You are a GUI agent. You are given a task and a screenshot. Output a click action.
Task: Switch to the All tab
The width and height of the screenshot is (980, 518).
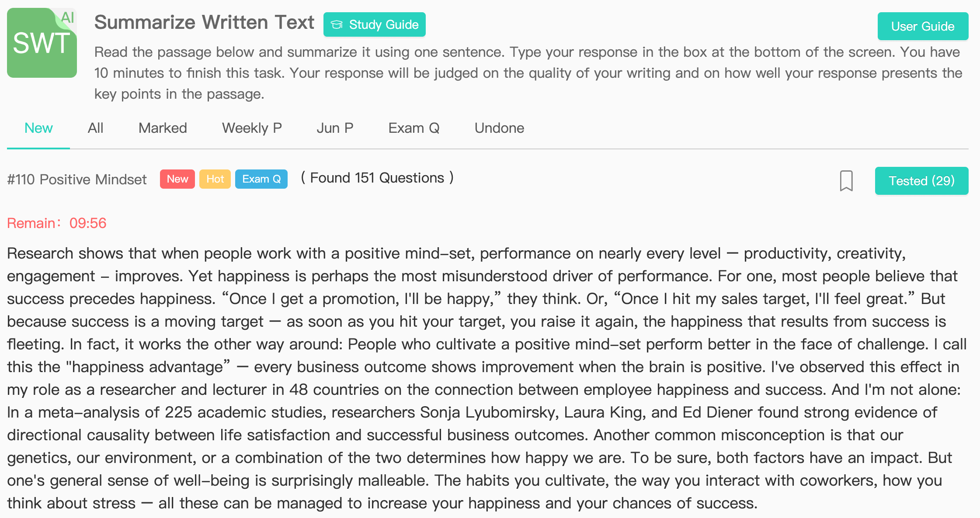(95, 128)
